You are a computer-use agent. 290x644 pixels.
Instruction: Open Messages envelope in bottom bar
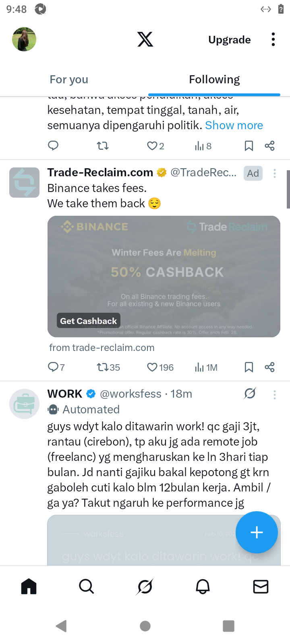[x=261, y=587]
